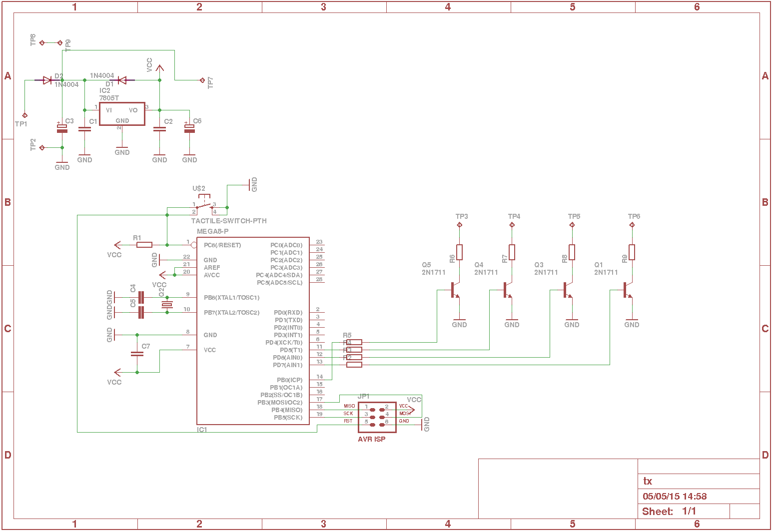Click the IC1 designator under the microcontroller

[202, 430]
